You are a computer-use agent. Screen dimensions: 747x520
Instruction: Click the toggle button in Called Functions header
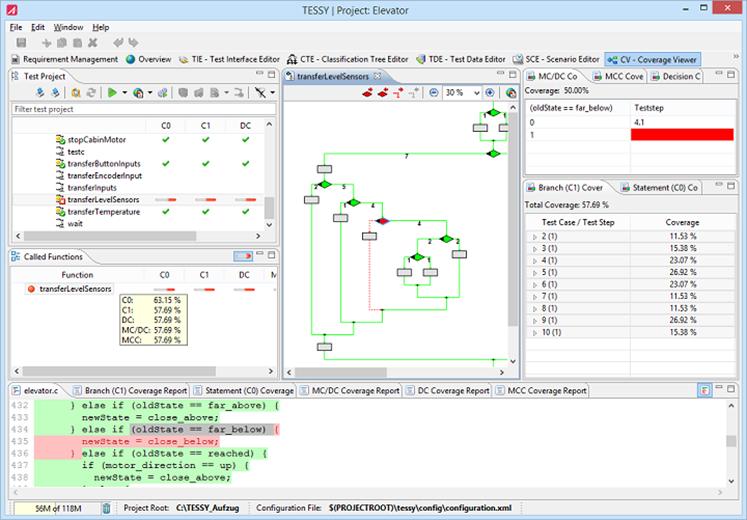click(x=243, y=256)
